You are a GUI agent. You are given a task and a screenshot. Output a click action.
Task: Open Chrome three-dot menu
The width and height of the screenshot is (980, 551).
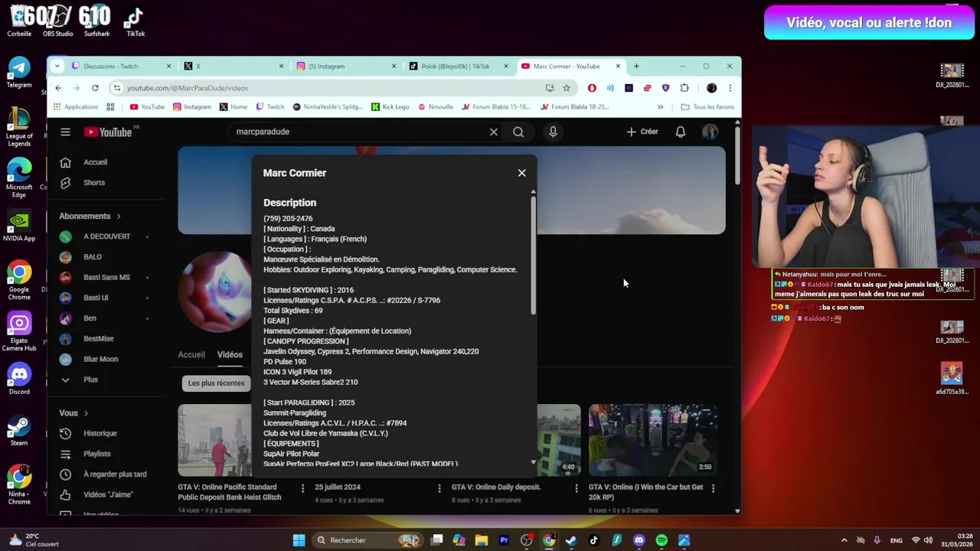730,88
